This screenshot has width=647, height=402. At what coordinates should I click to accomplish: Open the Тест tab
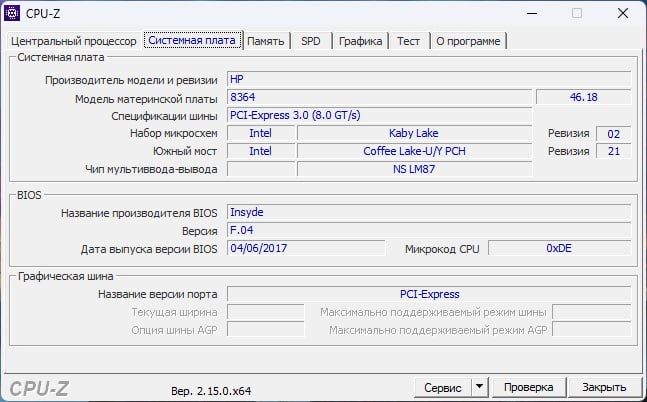(x=409, y=41)
